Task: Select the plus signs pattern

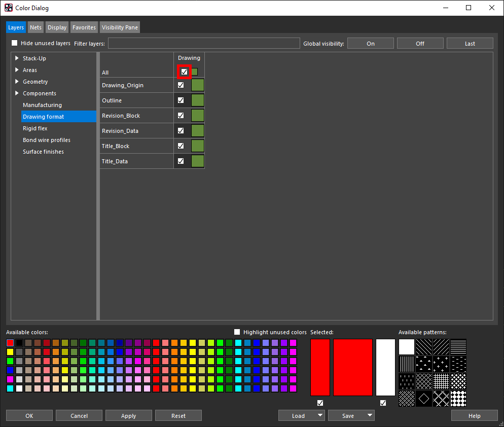Action: 441,364
